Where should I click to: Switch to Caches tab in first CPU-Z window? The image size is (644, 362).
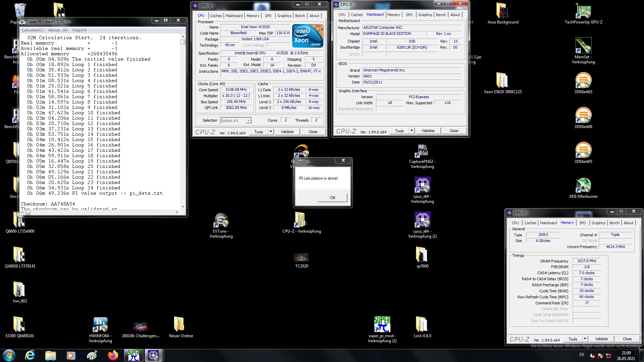coord(216,16)
